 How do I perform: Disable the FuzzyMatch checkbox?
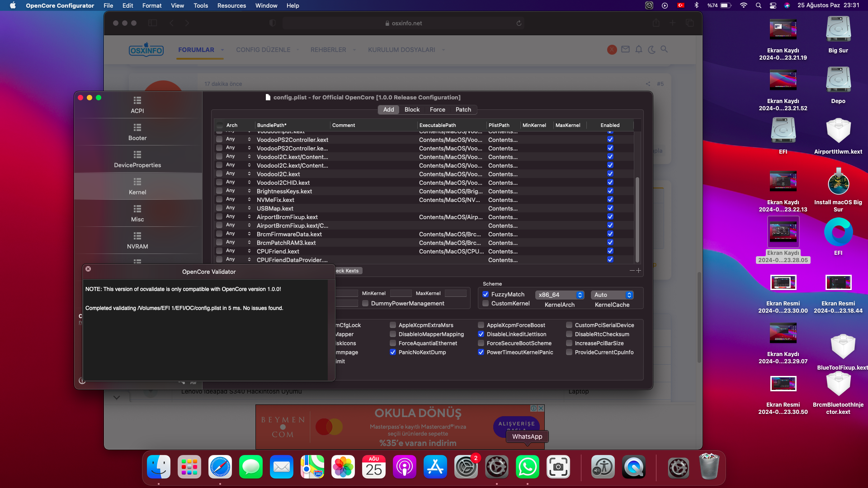[486, 294]
